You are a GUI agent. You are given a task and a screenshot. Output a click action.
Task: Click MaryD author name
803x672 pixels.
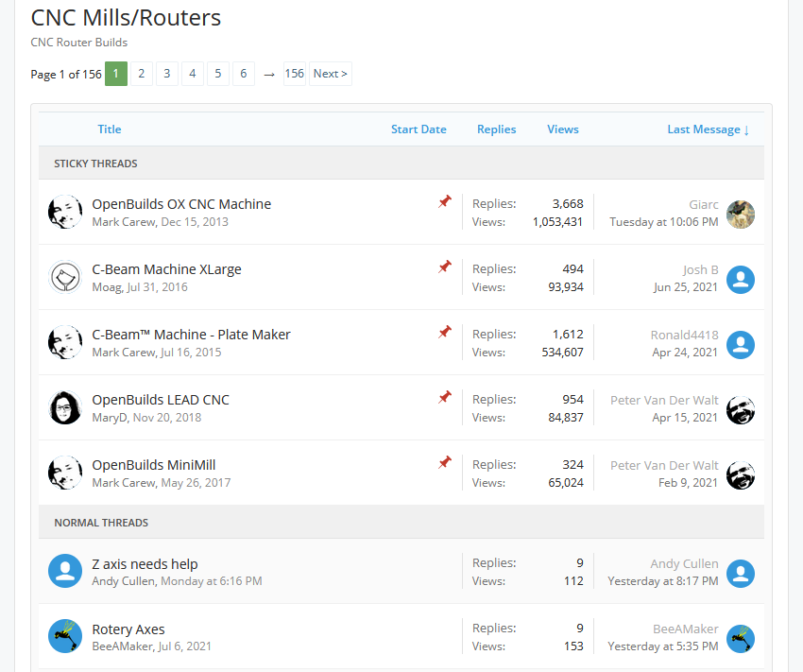click(x=110, y=418)
